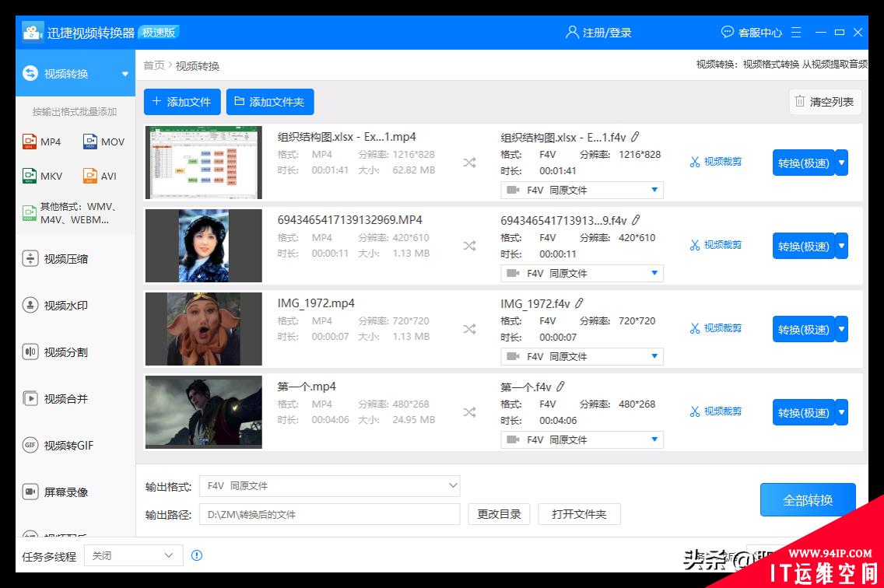Click shuffle arrows icon for IMG_1972 row
Viewport: 884px width, 588px height.
(x=470, y=329)
